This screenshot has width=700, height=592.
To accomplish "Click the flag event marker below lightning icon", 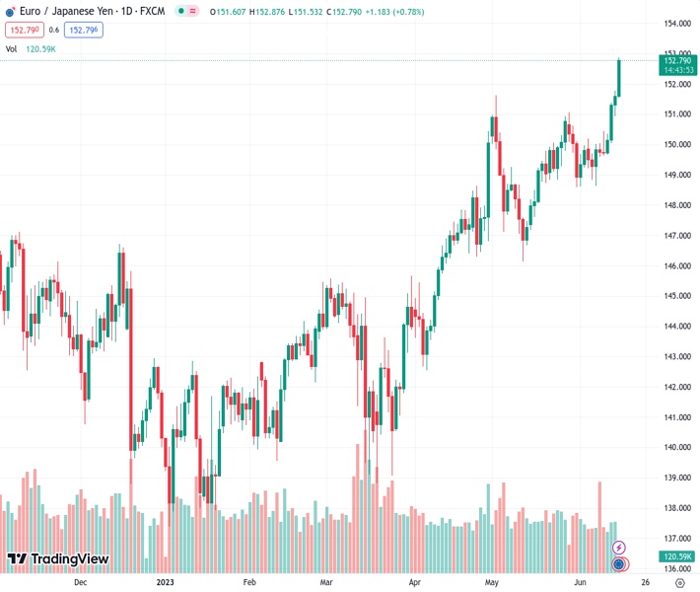I will point(619,564).
